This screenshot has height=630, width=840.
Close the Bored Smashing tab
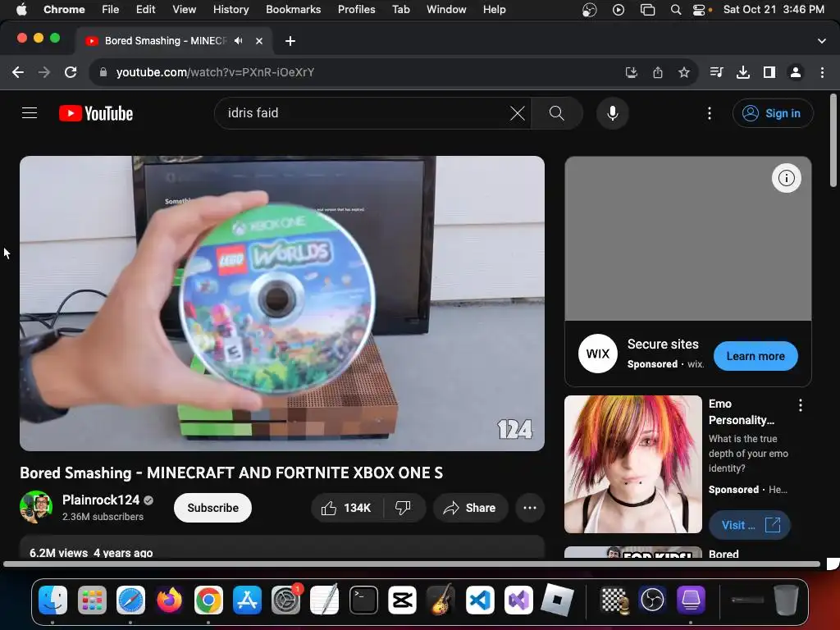pos(259,41)
